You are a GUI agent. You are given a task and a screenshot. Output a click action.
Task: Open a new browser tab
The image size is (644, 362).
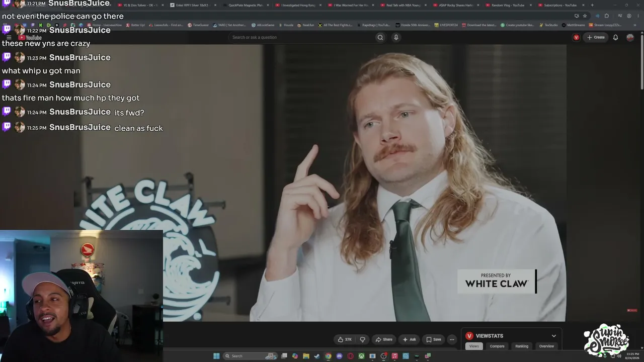[x=592, y=5]
